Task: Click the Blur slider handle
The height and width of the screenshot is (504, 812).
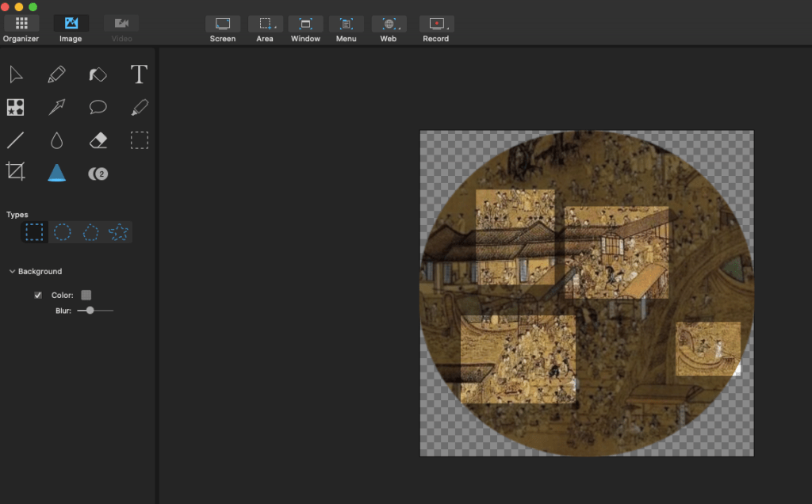Action: click(90, 311)
